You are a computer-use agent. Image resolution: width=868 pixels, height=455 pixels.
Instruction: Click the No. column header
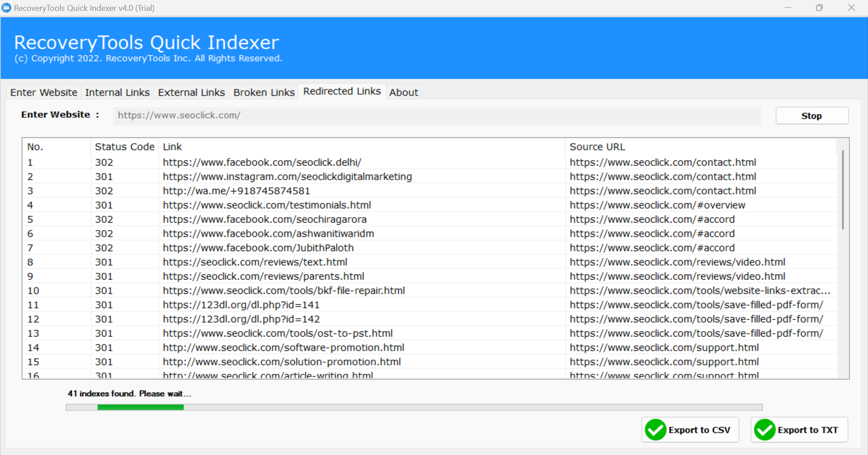pyautogui.click(x=57, y=147)
